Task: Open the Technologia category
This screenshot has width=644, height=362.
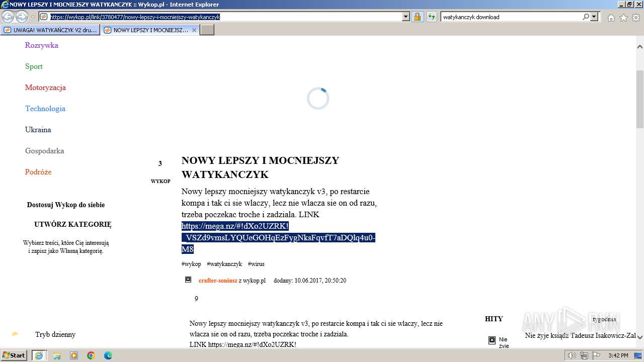Action: [45, 109]
